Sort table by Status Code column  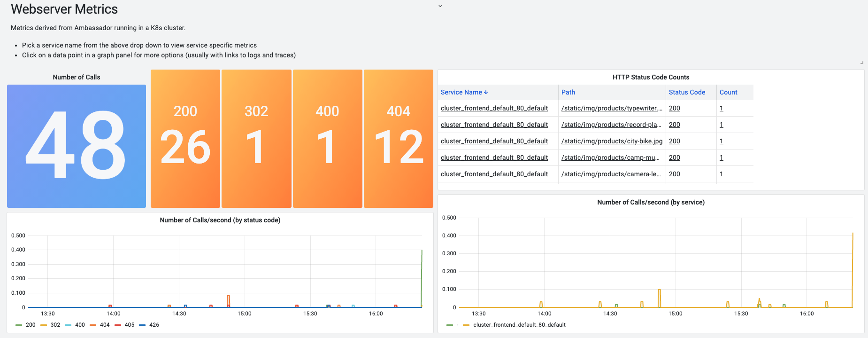point(686,93)
